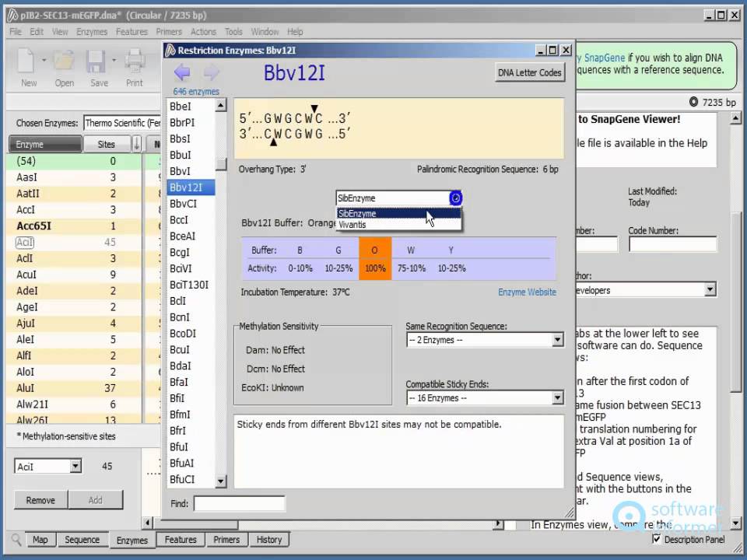Click the SnapGene link in the green banner
Image resolution: width=747 pixels, height=560 pixels.
pyautogui.click(x=604, y=58)
